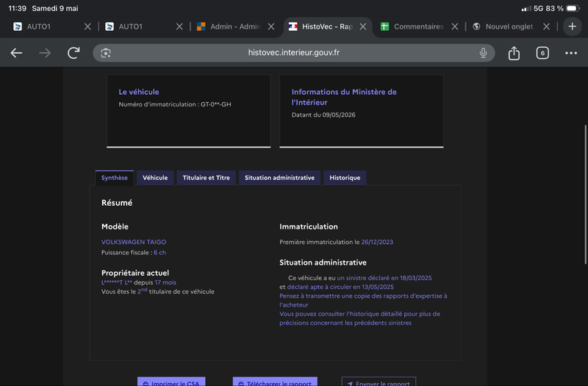Click the Le véhicule card heading
This screenshot has height=386, width=588.
point(139,92)
